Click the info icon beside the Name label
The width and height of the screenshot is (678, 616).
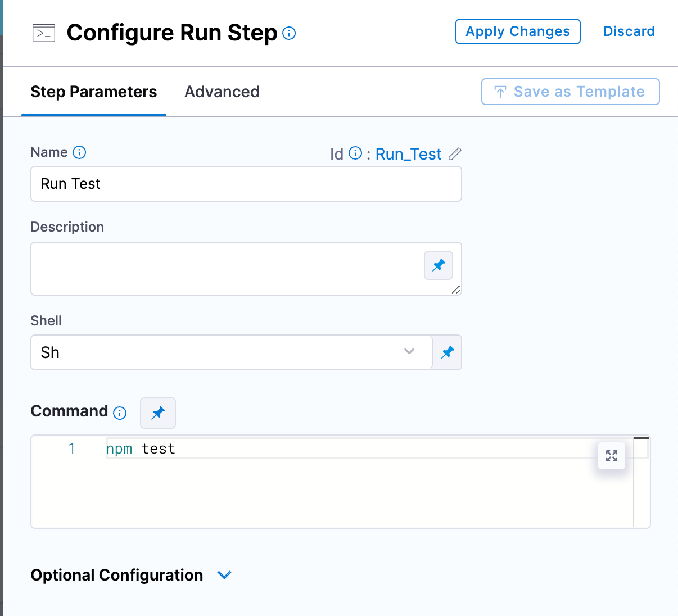point(80,152)
